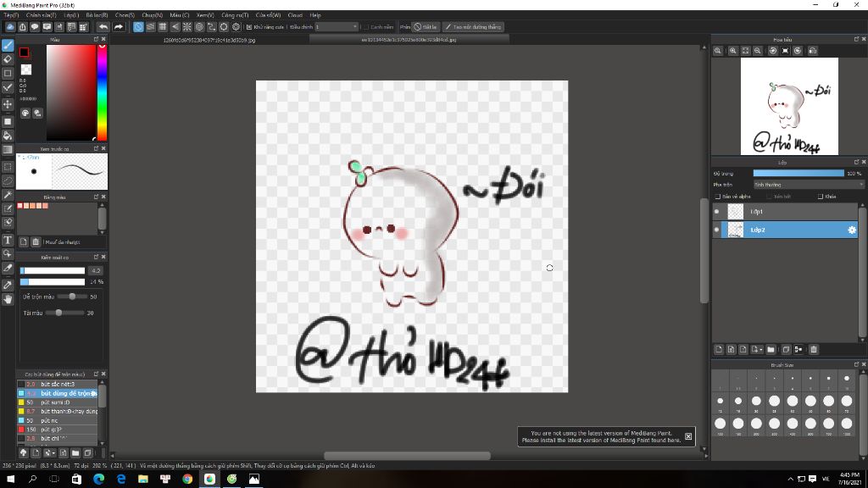868x488 pixels.
Task: Add a new layer folder
Action: point(771,349)
